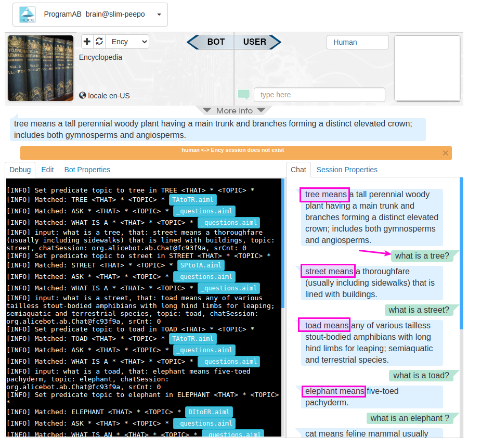Screen dimensions: 481x448
Task: Click the 'Encyclopedia' bot name text
Action: 100,57
